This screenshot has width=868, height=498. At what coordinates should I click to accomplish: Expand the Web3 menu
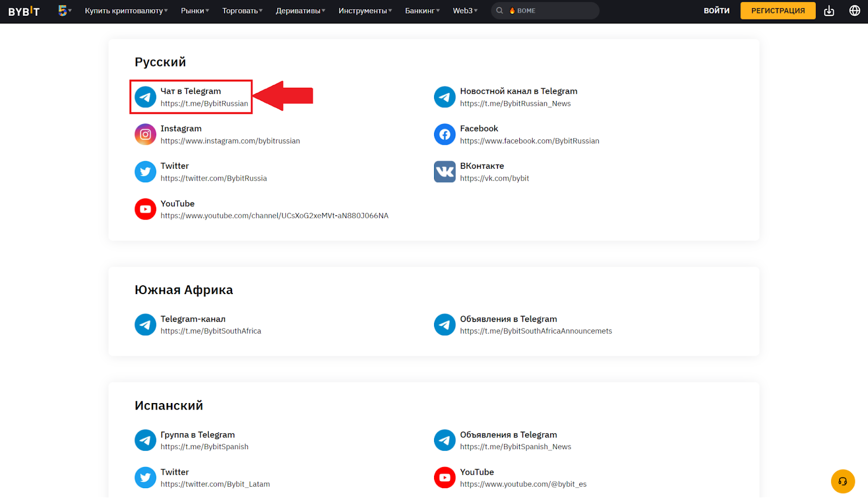click(x=465, y=11)
